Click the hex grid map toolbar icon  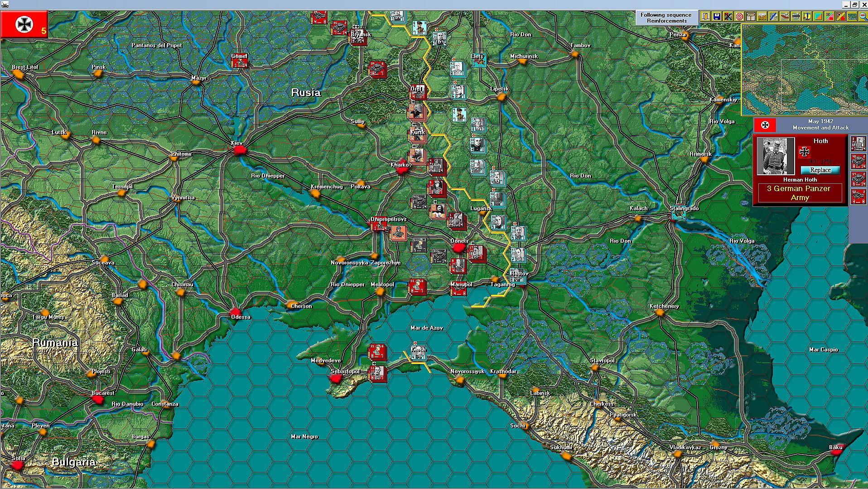click(852, 17)
